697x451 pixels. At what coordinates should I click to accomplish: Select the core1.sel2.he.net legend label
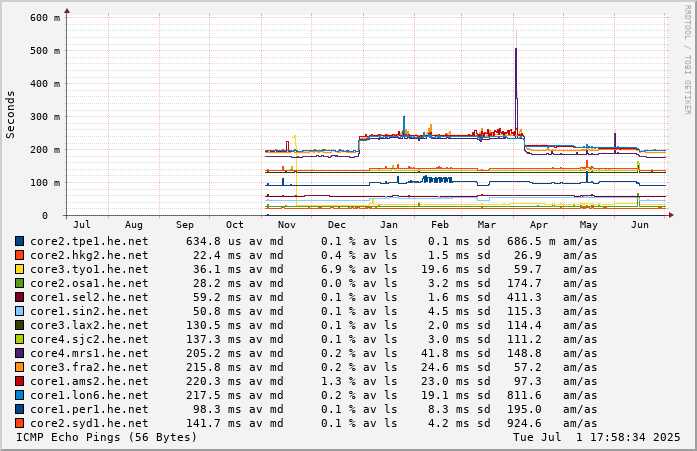click(89, 297)
